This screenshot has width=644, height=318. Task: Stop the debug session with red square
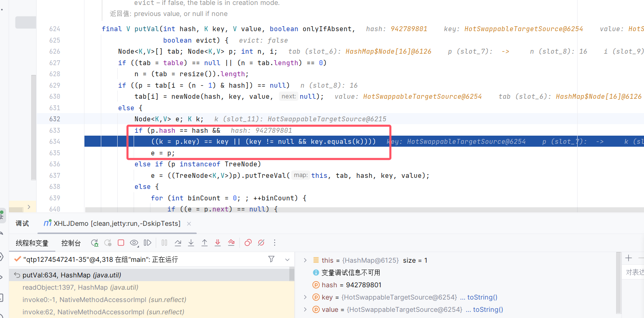(x=121, y=243)
